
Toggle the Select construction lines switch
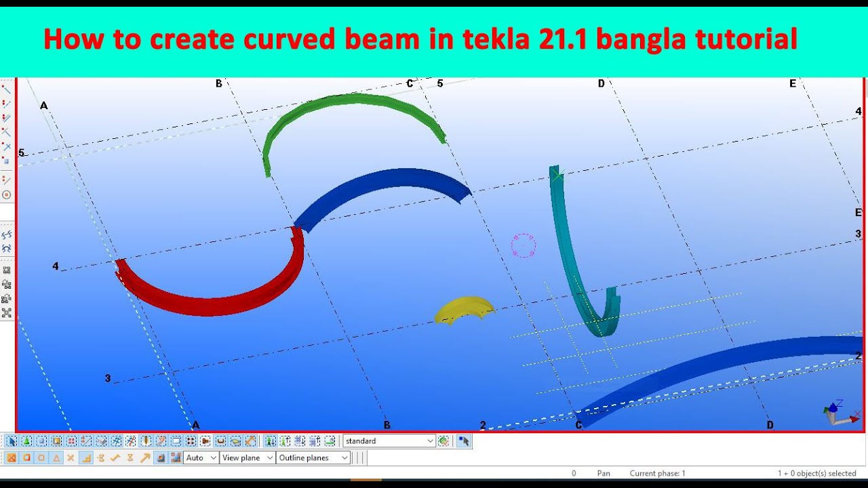click(x=86, y=441)
